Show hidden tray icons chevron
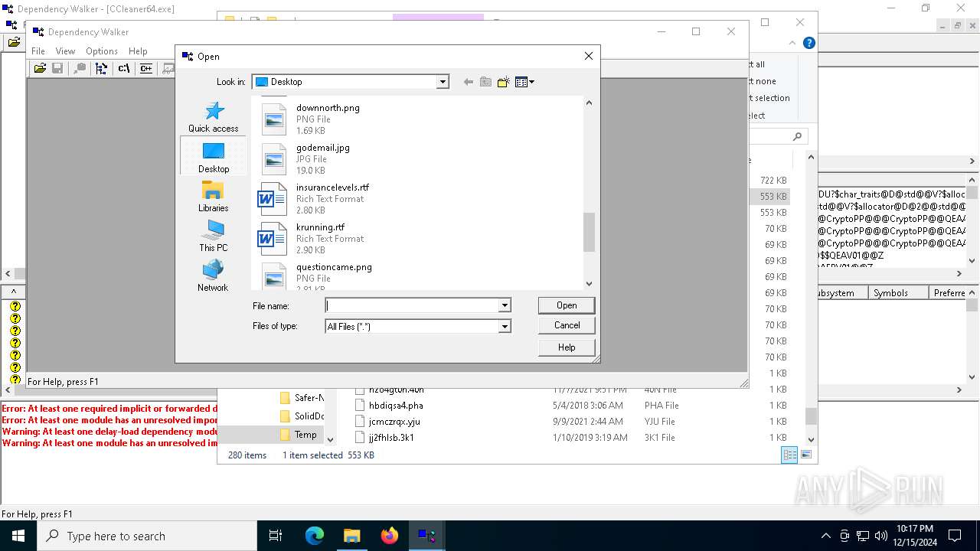The width and height of the screenshot is (980, 551). click(x=825, y=536)
